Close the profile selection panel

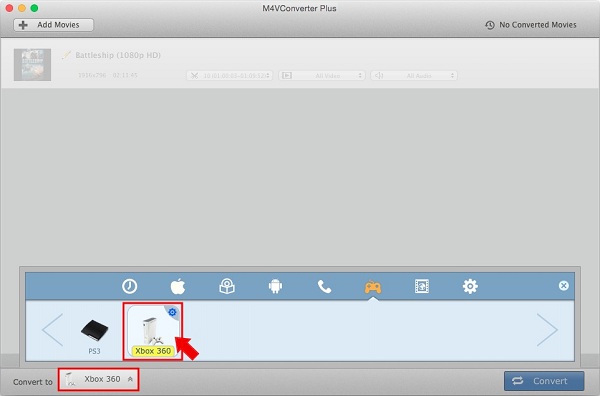pyautogui.click(x=563, y=285)
